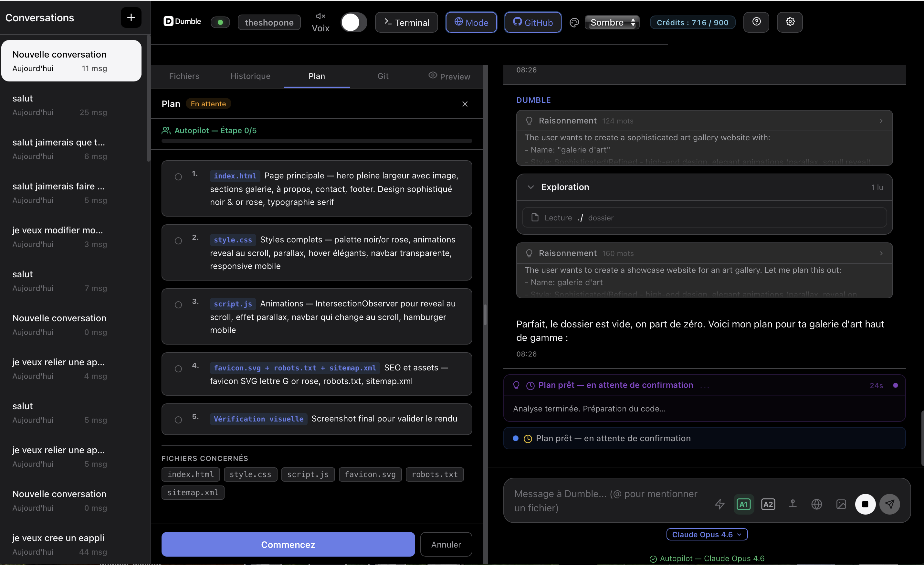
Task: Click the Commencez button
Action: click(x=288, y=544)
